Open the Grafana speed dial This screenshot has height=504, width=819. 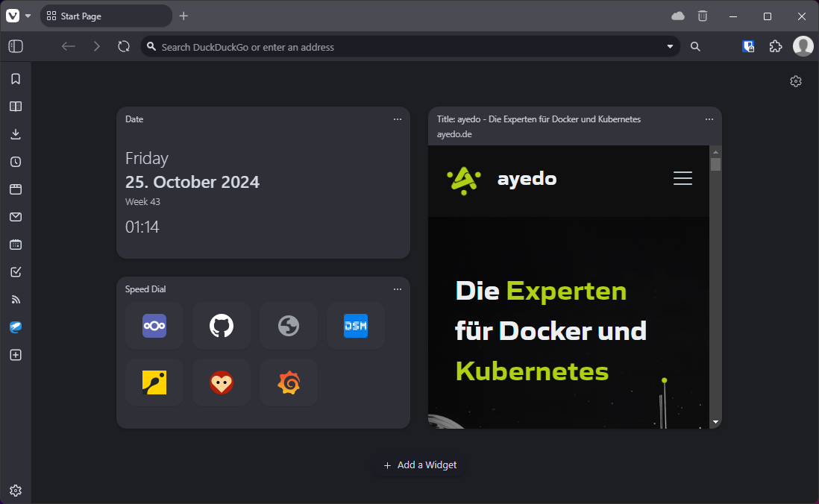pos(289,382)
